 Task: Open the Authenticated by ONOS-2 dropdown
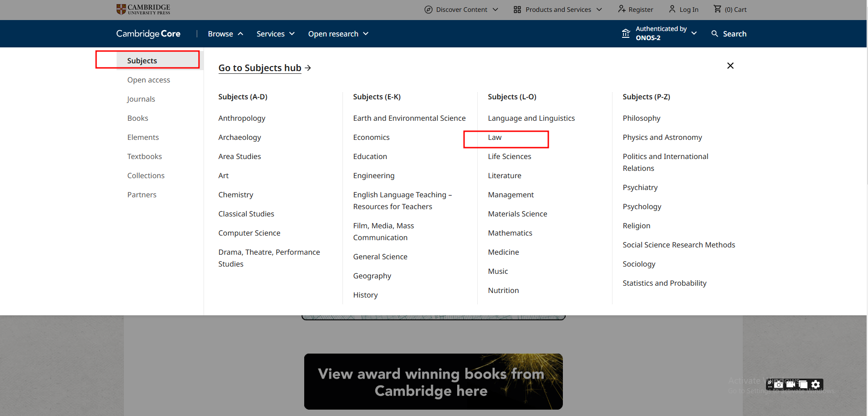[659, 33]
